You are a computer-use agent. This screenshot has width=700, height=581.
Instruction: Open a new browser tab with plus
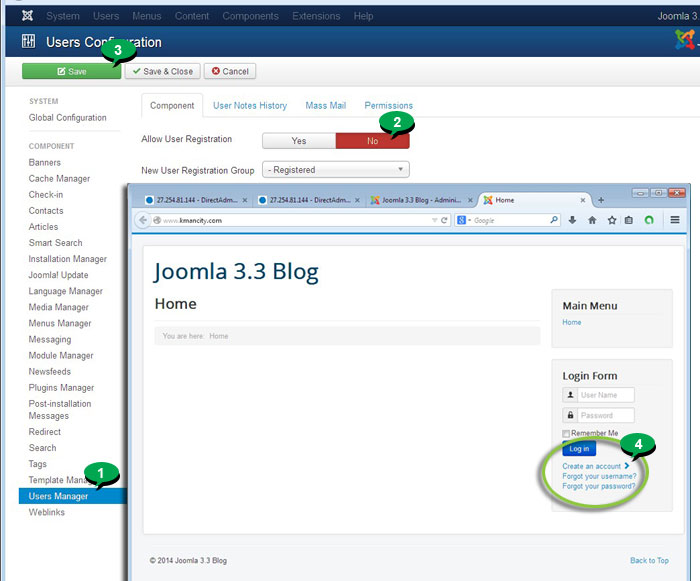601,200
